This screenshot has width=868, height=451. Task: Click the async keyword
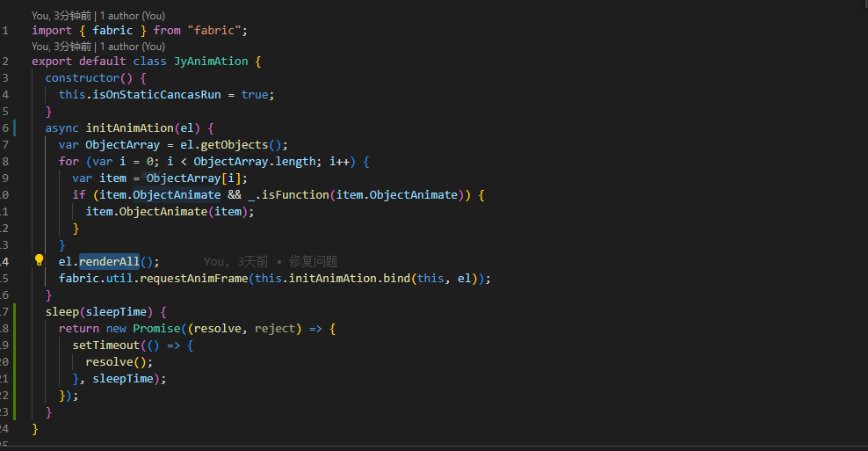(62, 128)
